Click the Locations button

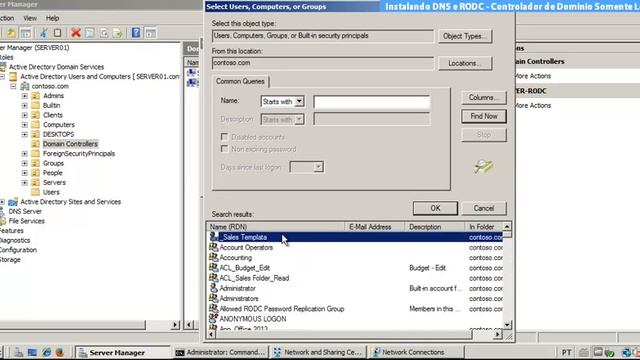click(465, 63)
